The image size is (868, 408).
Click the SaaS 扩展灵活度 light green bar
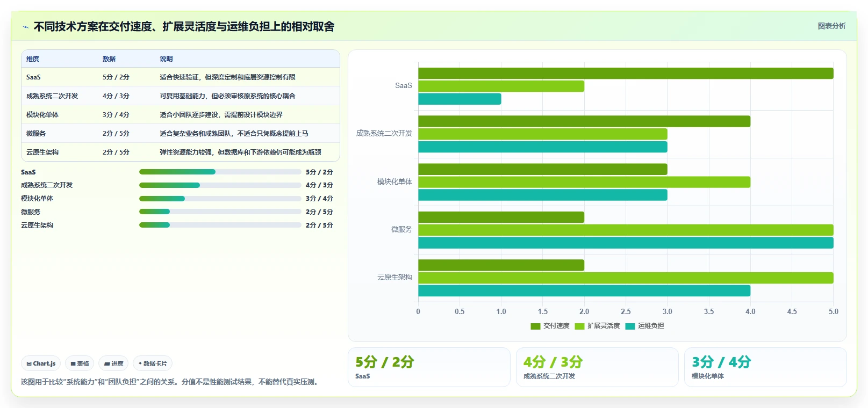click(x=501, y=86)
